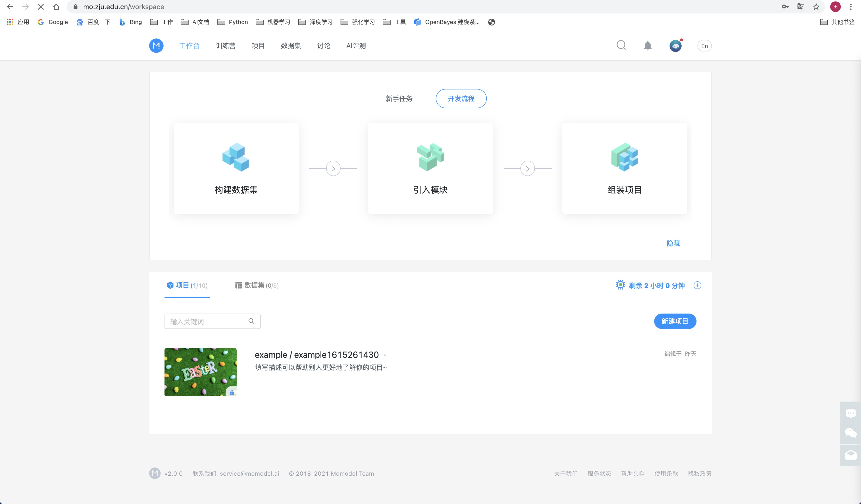
Task: Click translate page icon
Action: coord(801,6)
